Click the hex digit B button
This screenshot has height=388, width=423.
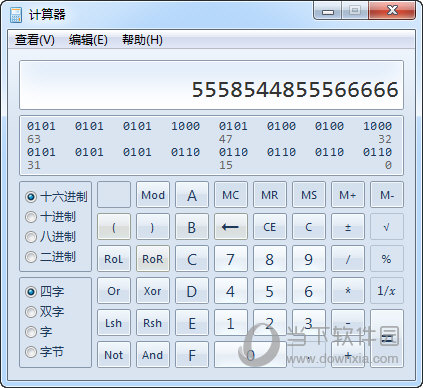coord(192,227)
